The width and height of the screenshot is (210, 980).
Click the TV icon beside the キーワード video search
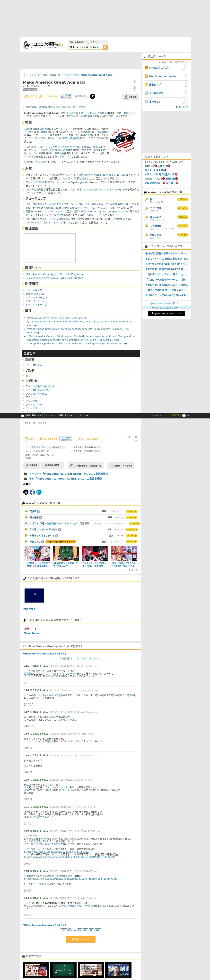[x=25, y=474]
